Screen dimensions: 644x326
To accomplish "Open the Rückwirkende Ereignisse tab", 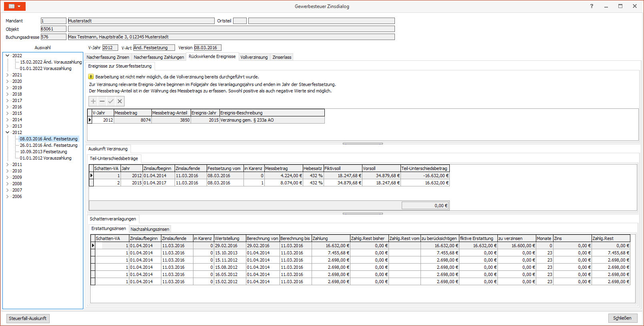I will (x=212, y=56).
